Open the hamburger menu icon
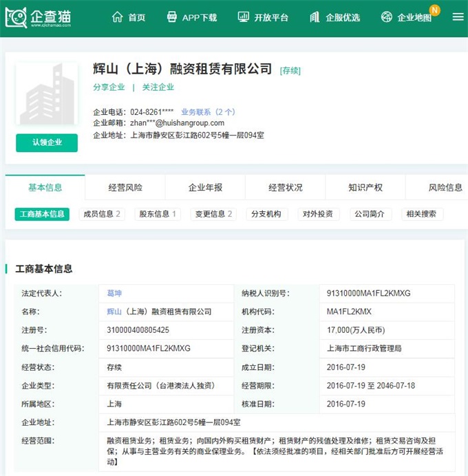 458,17
